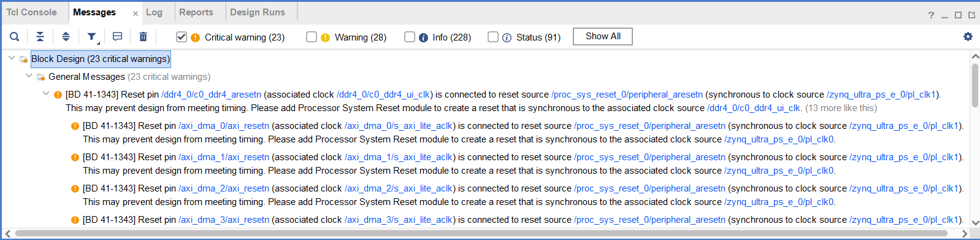Select Block Design (23 critical warnings) row

point(101,59)
